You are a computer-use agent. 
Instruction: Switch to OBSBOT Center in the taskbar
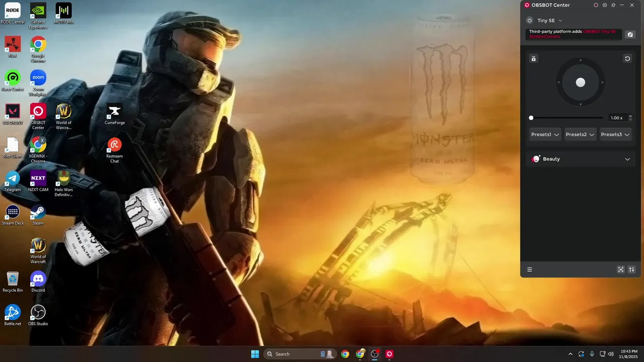click(x=389, y=354)
